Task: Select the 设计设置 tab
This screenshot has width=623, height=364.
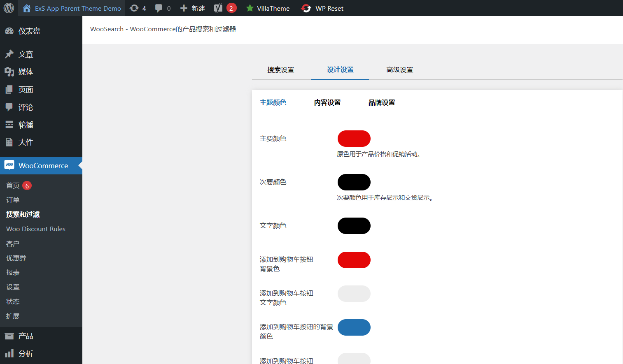Action: (340, 70)
